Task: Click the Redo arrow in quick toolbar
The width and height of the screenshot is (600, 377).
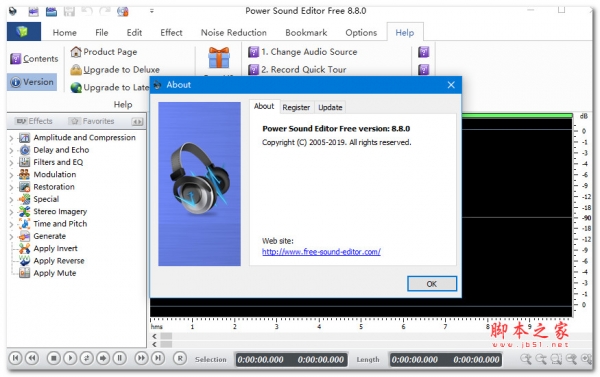Action: (x=104, y=11)
